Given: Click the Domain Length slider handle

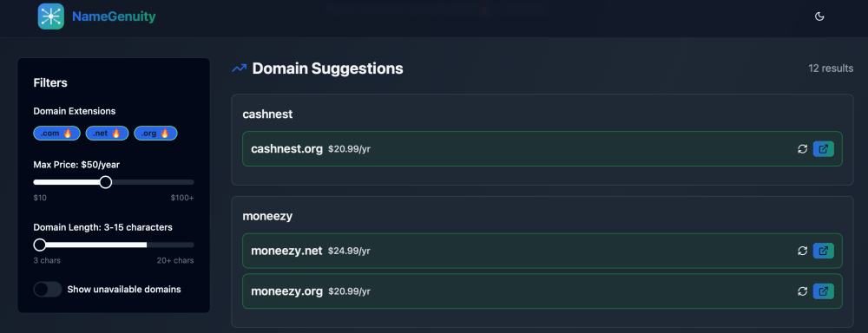Looking at the screenshot, I should coord(40,245).
